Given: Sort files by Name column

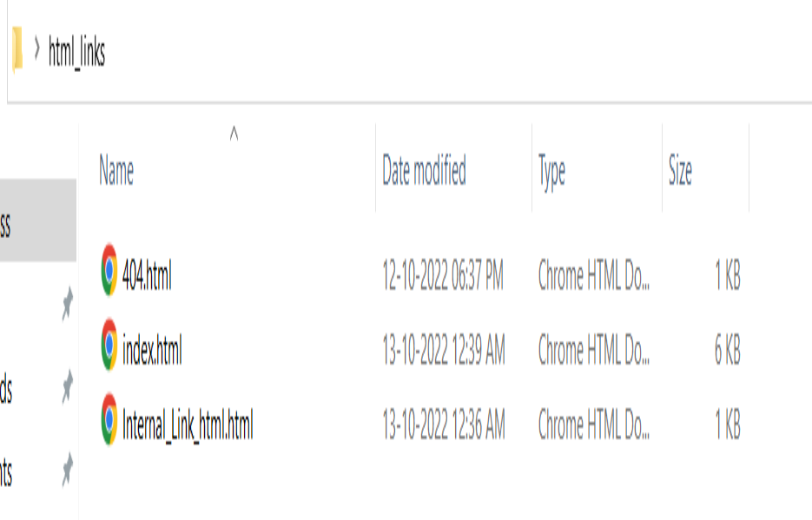Looking at the screenshot, I should pyautogui.click(x=116, y=171).
